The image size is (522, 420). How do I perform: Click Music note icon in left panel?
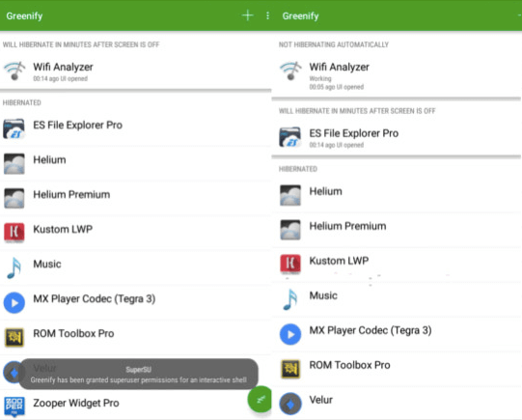pos(14,267)
